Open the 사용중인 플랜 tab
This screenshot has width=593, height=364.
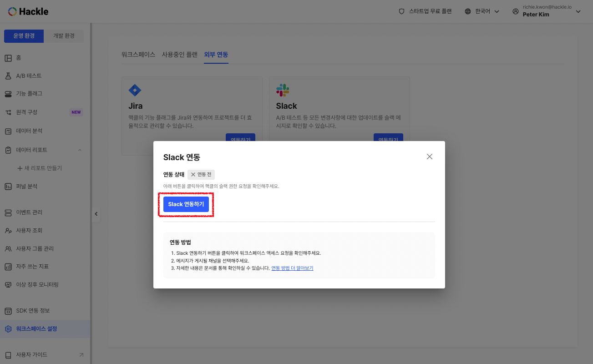click(x=180, y=55)
